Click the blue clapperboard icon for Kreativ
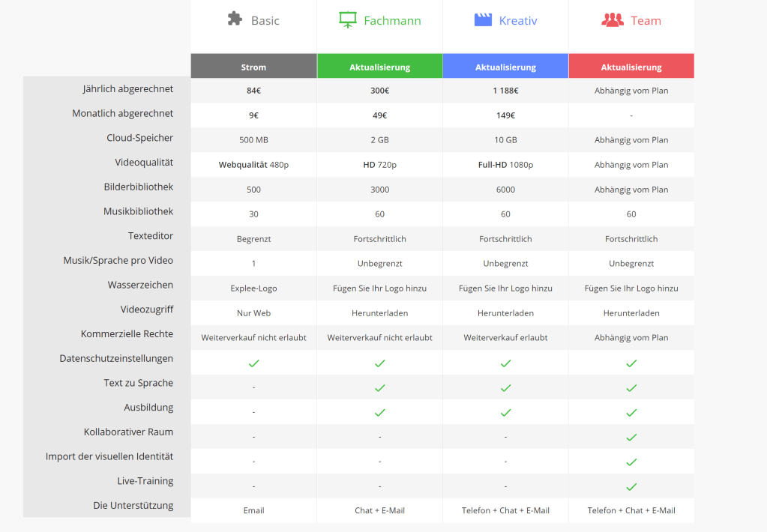 (x=483, y=20)
